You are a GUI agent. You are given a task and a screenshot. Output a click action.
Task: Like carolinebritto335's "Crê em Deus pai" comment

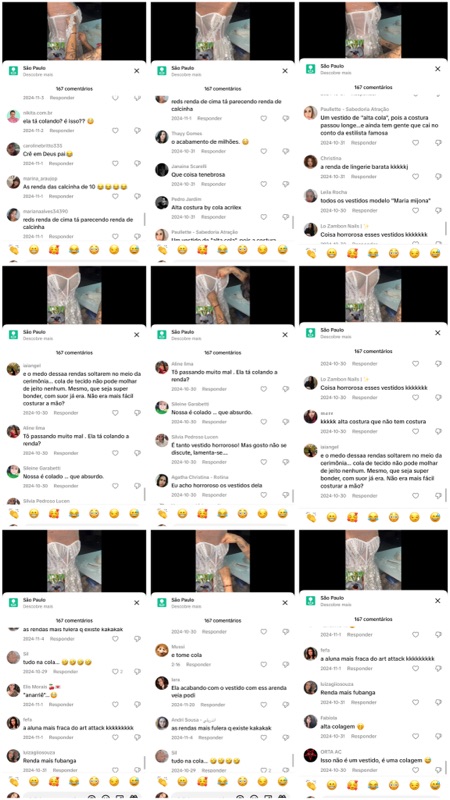(x=115, y=163)
